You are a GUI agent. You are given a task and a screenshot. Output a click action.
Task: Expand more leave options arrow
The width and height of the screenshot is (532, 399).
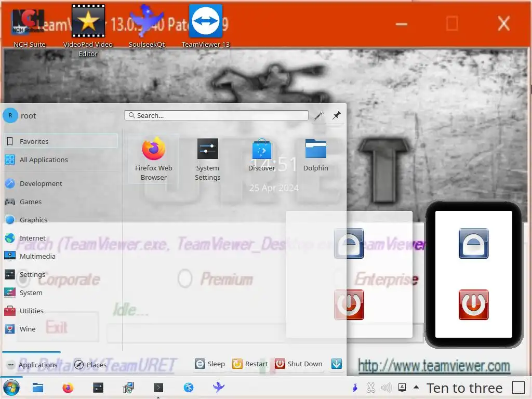point(337,364)
